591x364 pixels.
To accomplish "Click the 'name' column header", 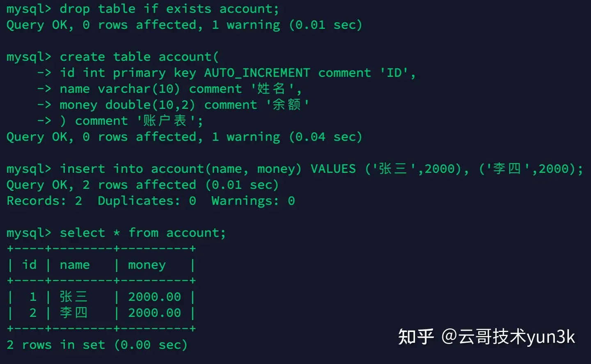I will point(75,265).
